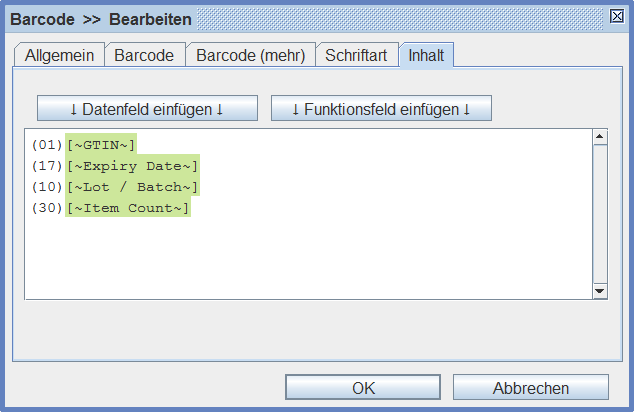Viewport: 634px width, 412px height.
Task: Switch to the Allgemein tab
Action: 59,55
